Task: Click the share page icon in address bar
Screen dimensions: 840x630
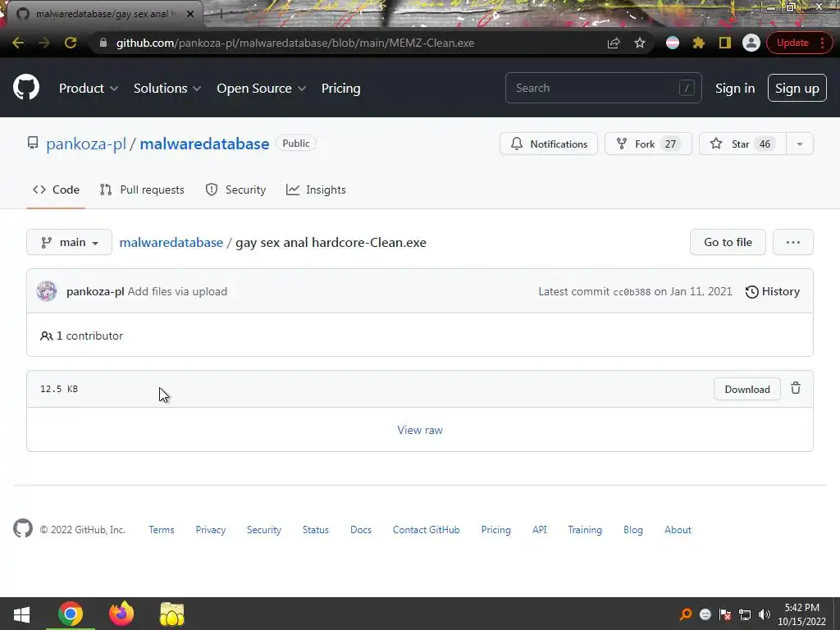Action: (614, 43)
